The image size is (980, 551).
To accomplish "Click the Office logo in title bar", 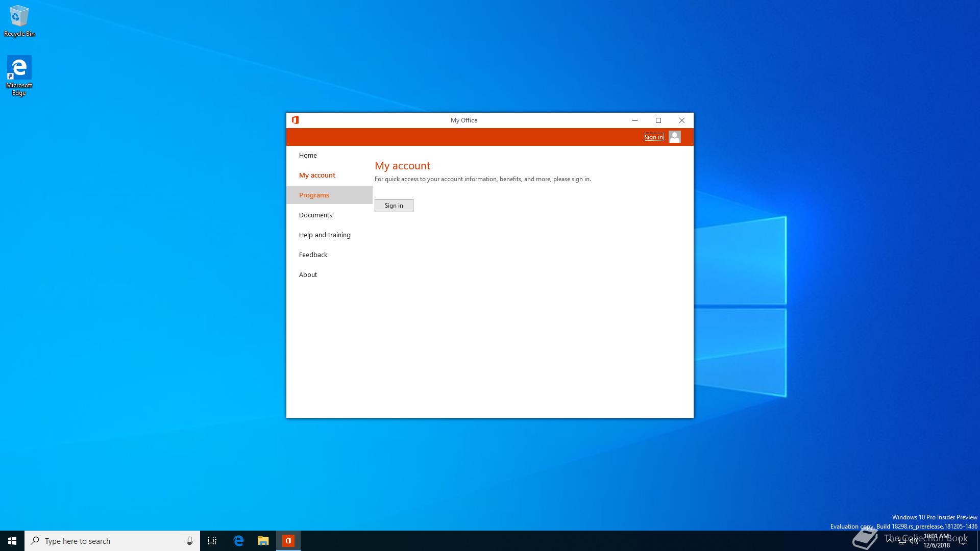I will tap(295, 120).
